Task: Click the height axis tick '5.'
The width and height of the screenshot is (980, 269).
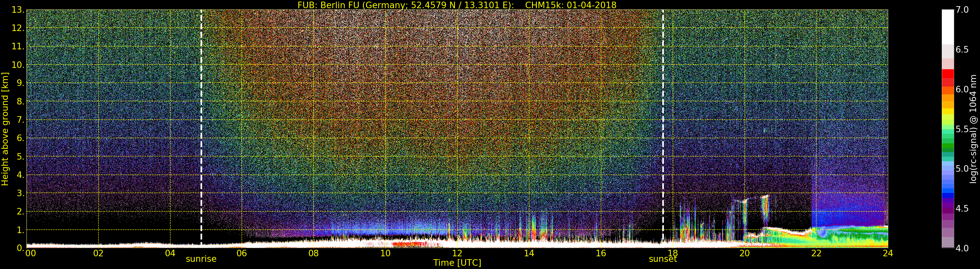Action: coord(21,156)
